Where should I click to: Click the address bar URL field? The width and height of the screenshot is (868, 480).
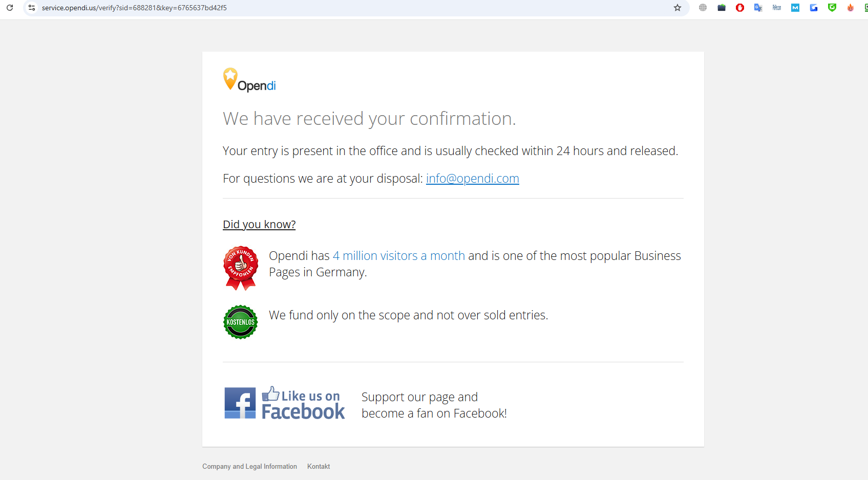pyautogui.click(x=353, y=8)
